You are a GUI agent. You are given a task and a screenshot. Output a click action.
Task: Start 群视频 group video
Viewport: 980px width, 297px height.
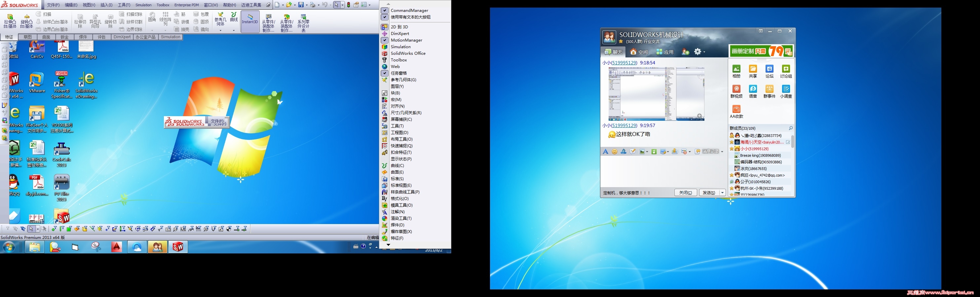(x=736, y=91)
